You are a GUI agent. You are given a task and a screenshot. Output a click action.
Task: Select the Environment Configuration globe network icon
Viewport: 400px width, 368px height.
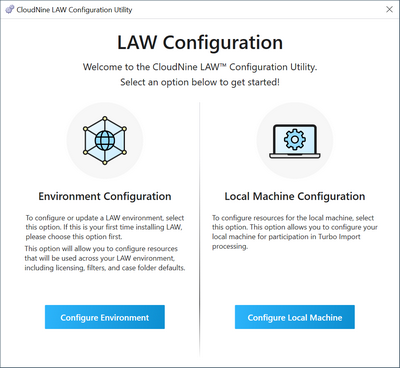point(105,140)
